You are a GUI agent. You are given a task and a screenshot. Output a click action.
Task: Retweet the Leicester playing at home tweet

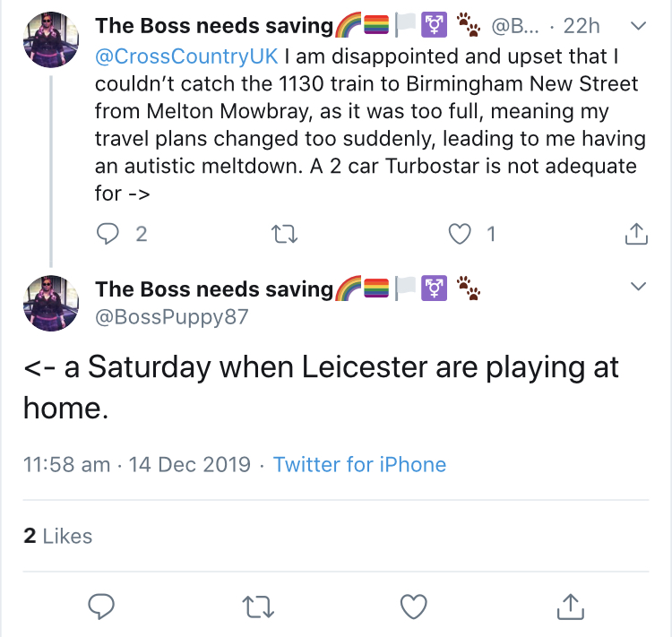point(256,607)
